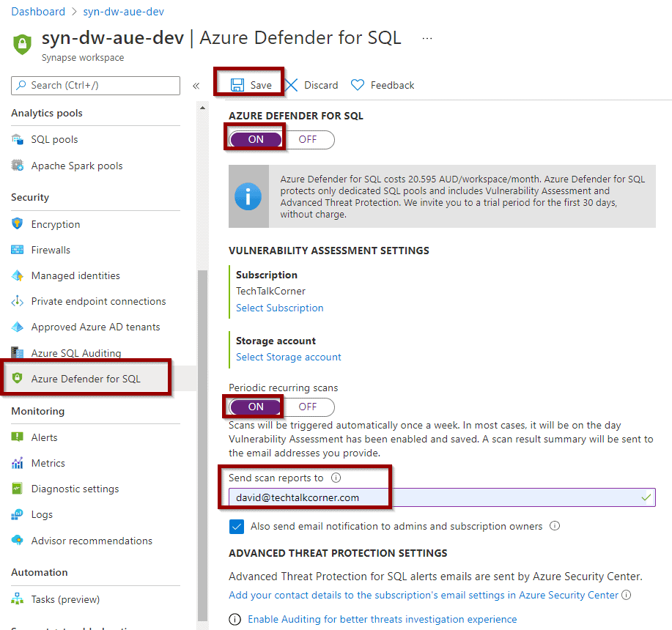Image resolution: width=672 pixels, height=630 pixels.
Task: Set Periodic recurring scans to OFF
Action: pos(308,407)
